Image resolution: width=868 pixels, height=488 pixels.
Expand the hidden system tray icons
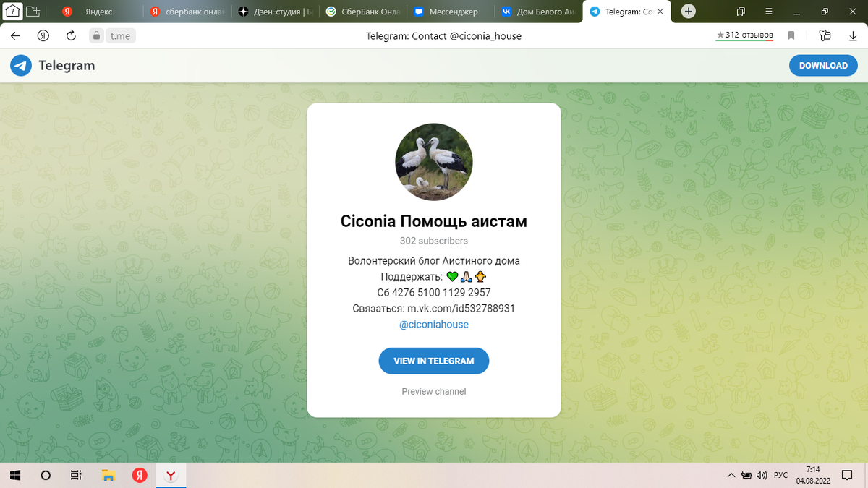tap(731, 475)
